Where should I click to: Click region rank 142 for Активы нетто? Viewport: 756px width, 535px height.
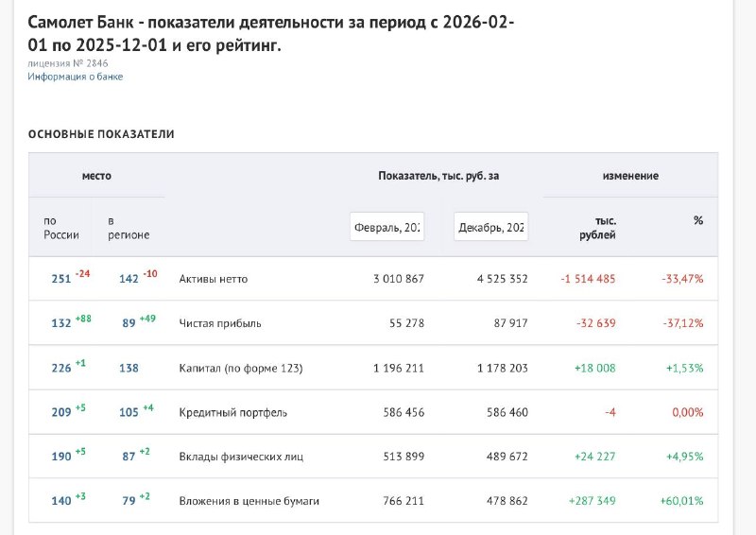coord(129,279)
